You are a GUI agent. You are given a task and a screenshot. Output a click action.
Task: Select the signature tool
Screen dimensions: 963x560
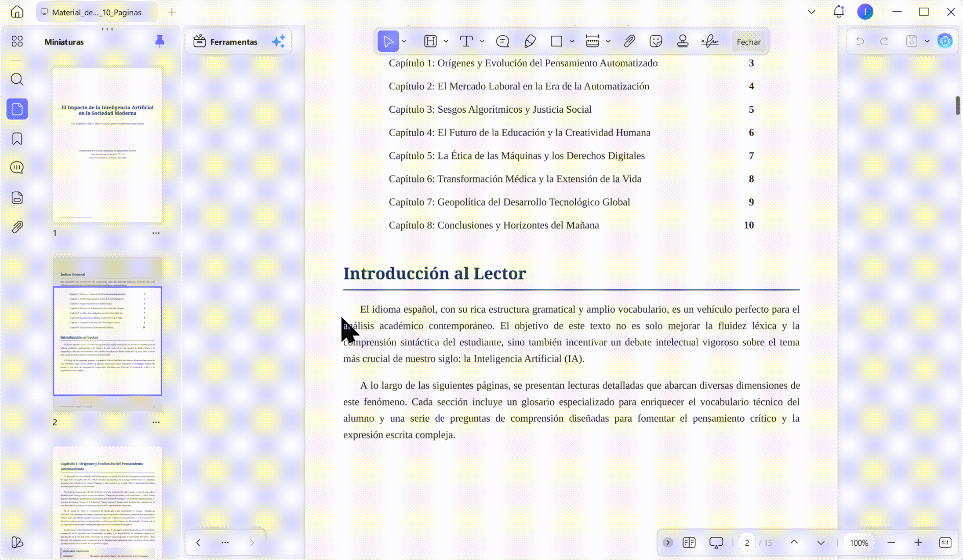coord(709,41)
